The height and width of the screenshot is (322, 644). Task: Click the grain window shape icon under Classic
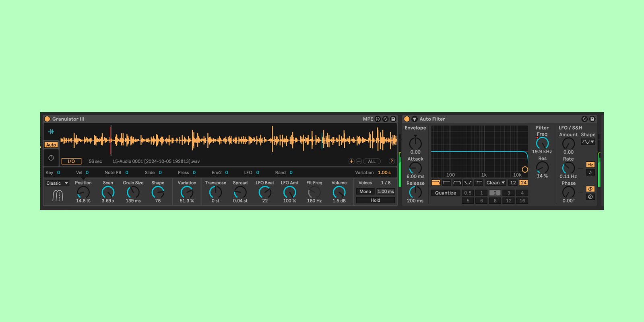58,196
